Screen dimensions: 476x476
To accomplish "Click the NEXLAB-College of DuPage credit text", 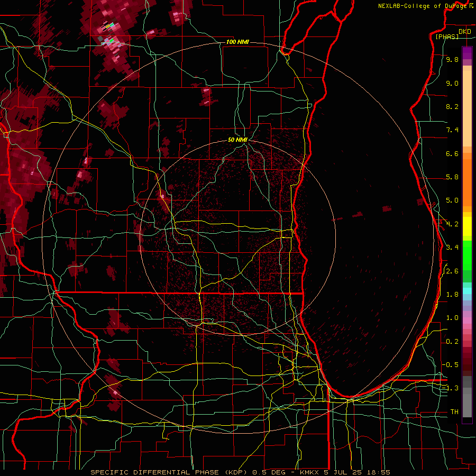I will (x=422, y=6).
